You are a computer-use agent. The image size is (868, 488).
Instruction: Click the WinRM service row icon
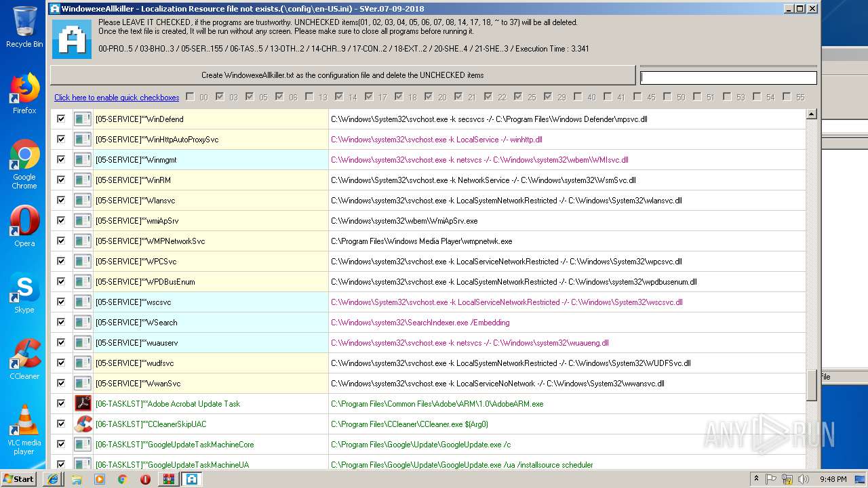[x=83, y=180]
